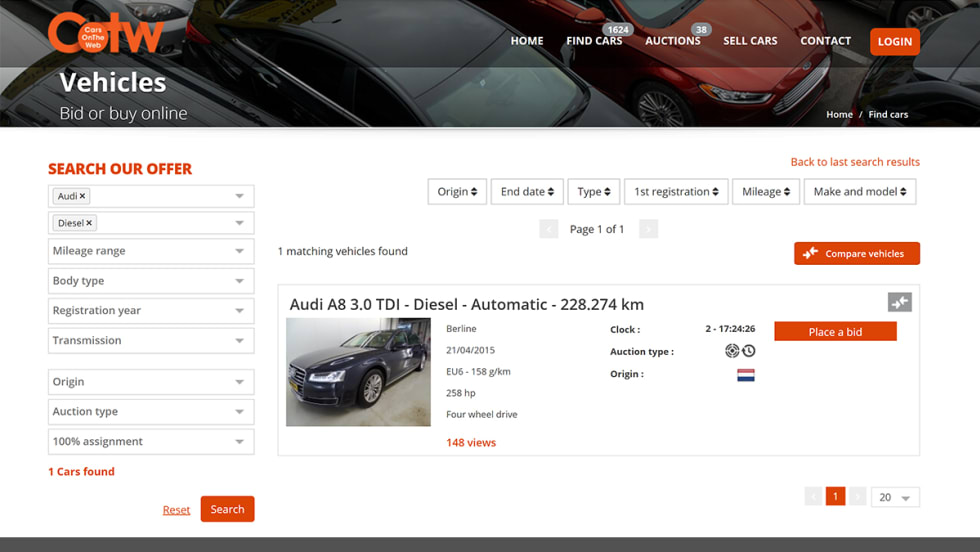Open the results-per-page dropdown showing 20

894,497
